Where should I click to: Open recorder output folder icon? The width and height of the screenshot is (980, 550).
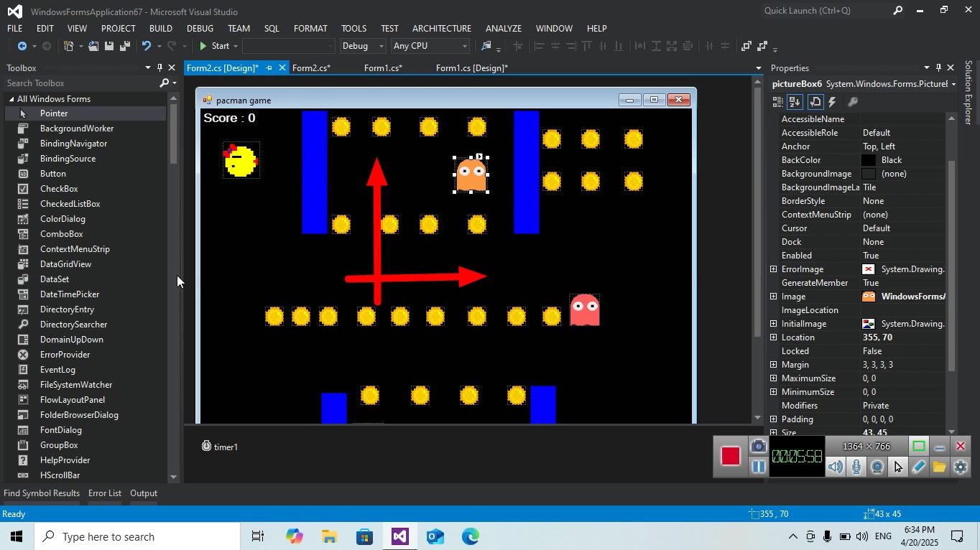pyautogui.click(x=939, y=467)
